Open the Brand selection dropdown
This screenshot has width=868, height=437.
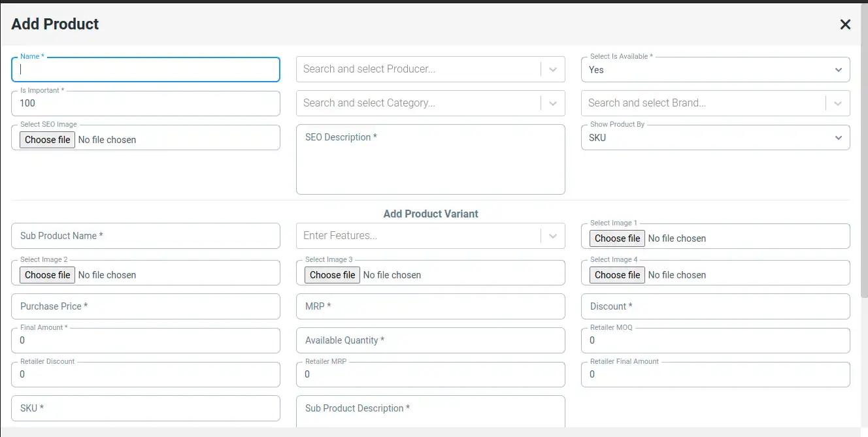coord(838,103)
